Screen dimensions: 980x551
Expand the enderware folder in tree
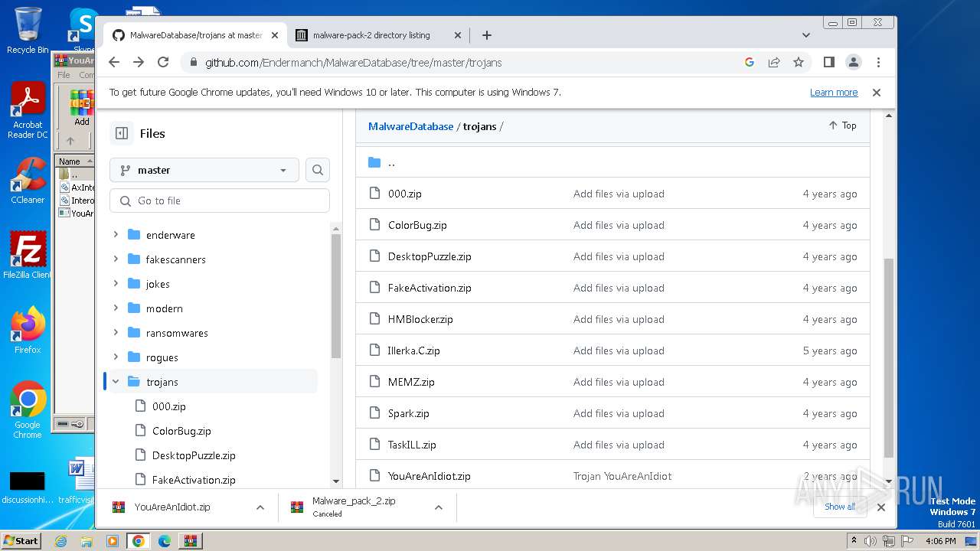(x=116, y=235)
